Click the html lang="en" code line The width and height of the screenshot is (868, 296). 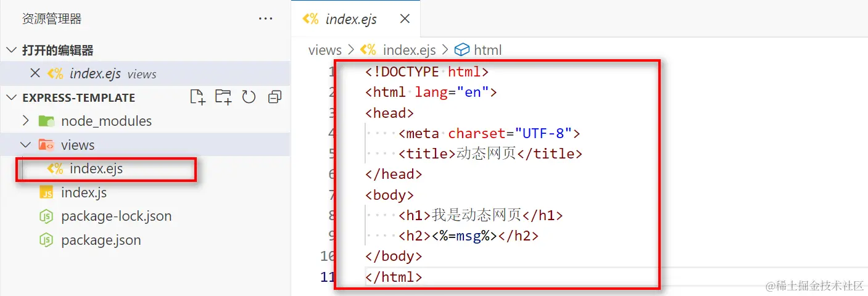[431, 92]
